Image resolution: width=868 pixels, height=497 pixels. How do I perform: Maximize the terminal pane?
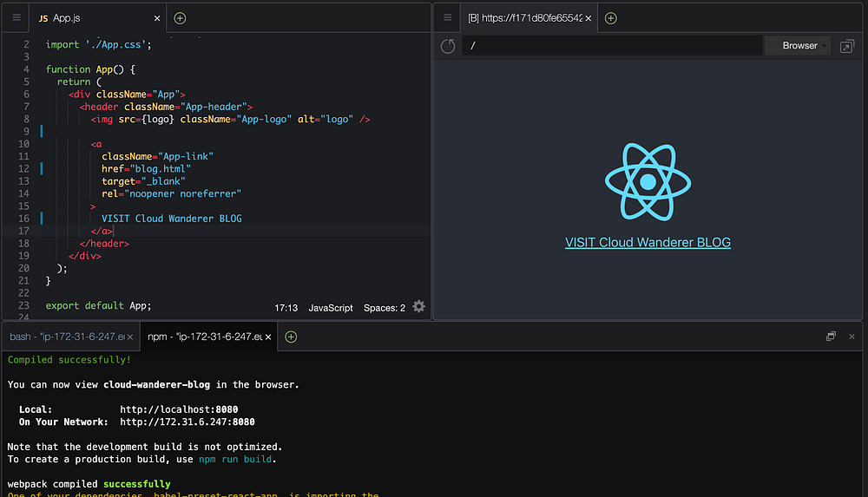click(831, 336)
